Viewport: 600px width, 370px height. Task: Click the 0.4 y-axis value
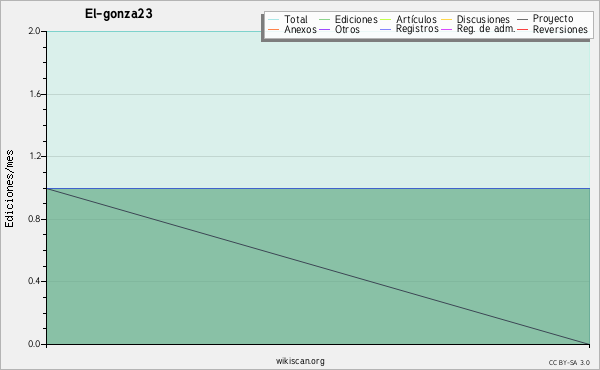[x=34, y=281]
